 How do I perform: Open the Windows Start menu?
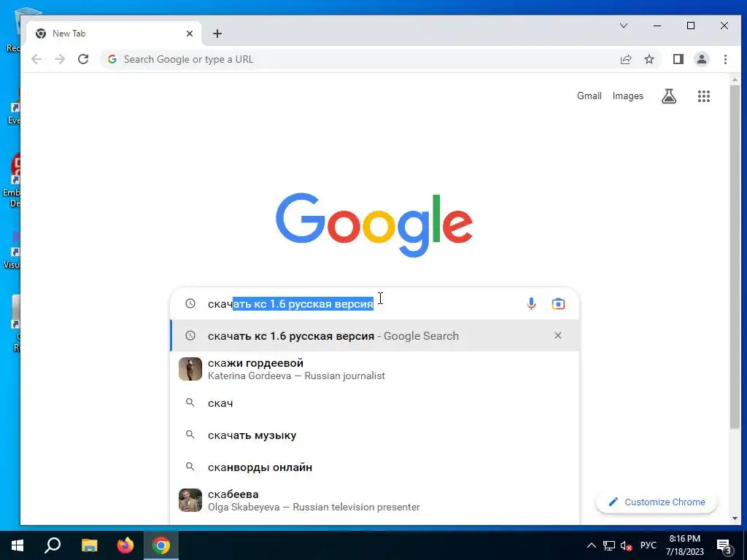tap(18, 545)
